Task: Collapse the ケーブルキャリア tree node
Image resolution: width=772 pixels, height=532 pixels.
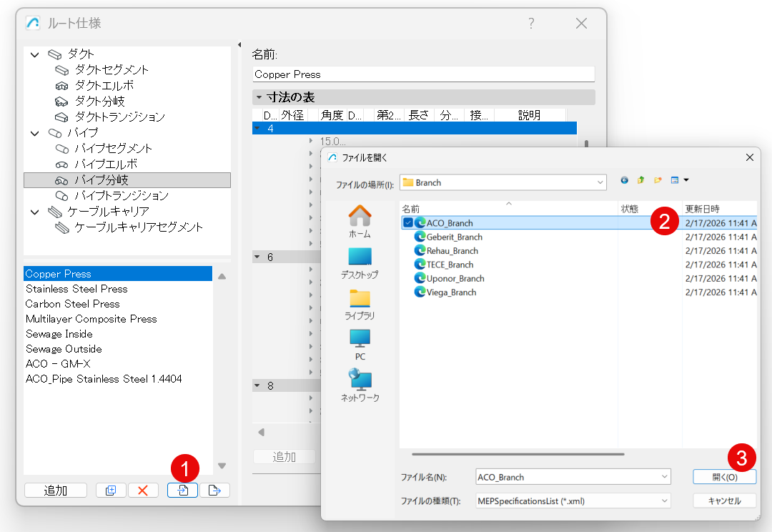Action: (x=34, y=212)
